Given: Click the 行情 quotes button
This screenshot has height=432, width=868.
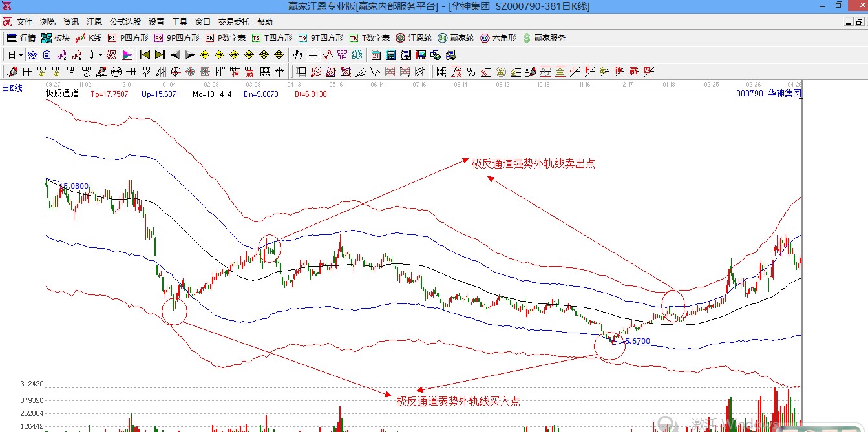Looking at the screenshot, I should [x=21, y=38].
